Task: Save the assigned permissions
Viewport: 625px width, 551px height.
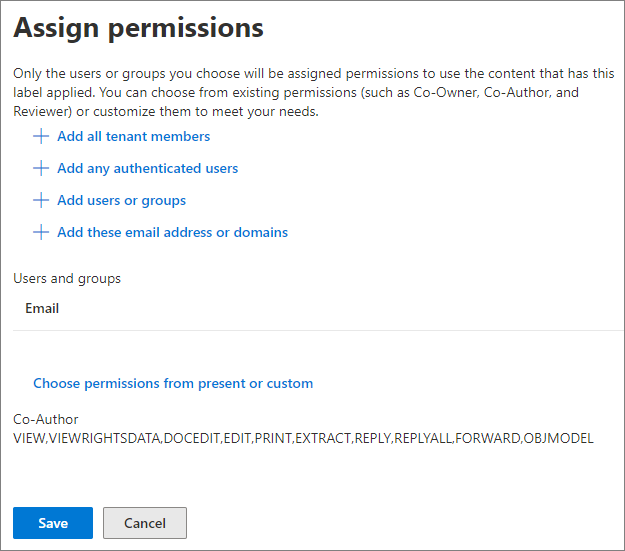Action: click(53, 523)
